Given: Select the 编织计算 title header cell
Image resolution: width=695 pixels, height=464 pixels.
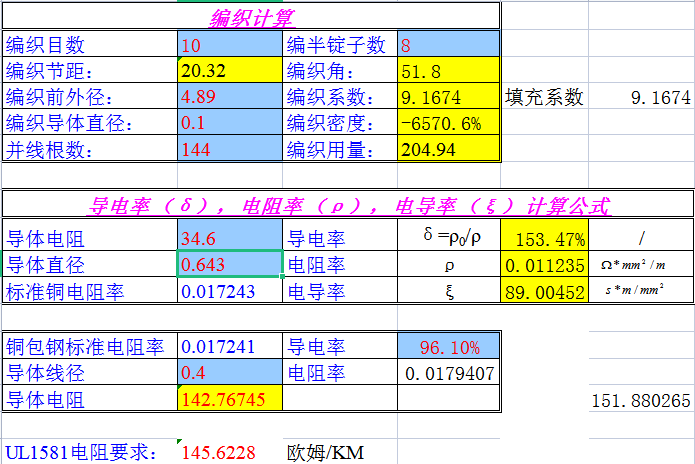Looking at the screenshot, I should point(251,17).
